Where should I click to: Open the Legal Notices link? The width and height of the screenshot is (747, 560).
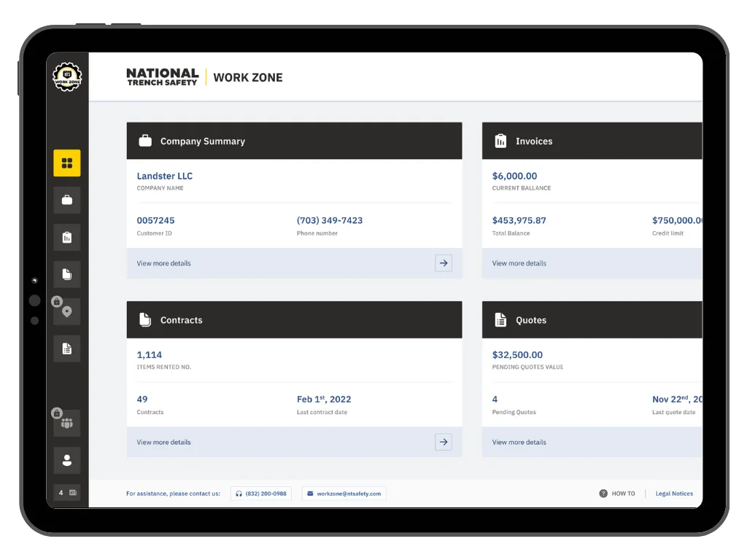click(674, 494)
